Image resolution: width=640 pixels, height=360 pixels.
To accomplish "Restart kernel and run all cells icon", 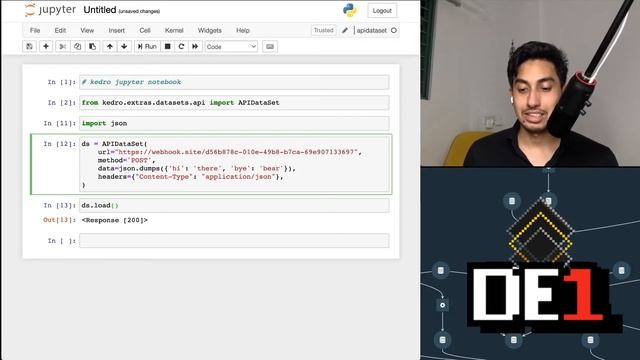I will coord(195,47).
